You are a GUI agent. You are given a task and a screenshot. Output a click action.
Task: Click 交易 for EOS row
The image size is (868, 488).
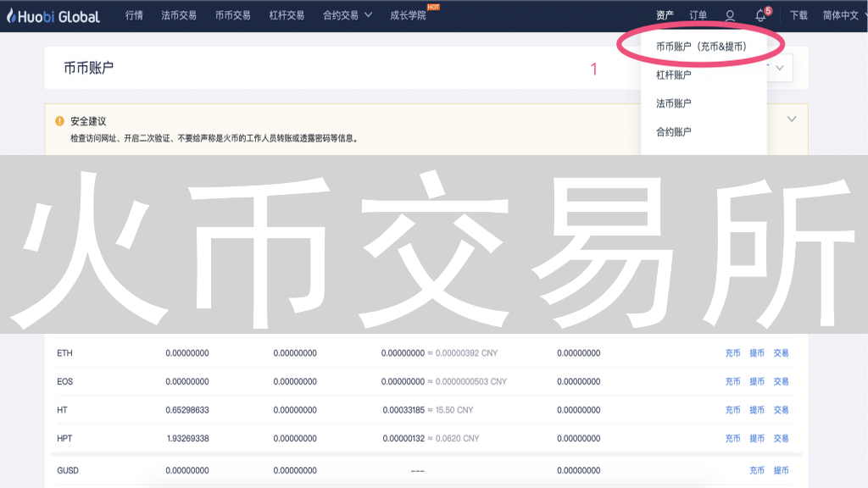click(x=781, y=382)
